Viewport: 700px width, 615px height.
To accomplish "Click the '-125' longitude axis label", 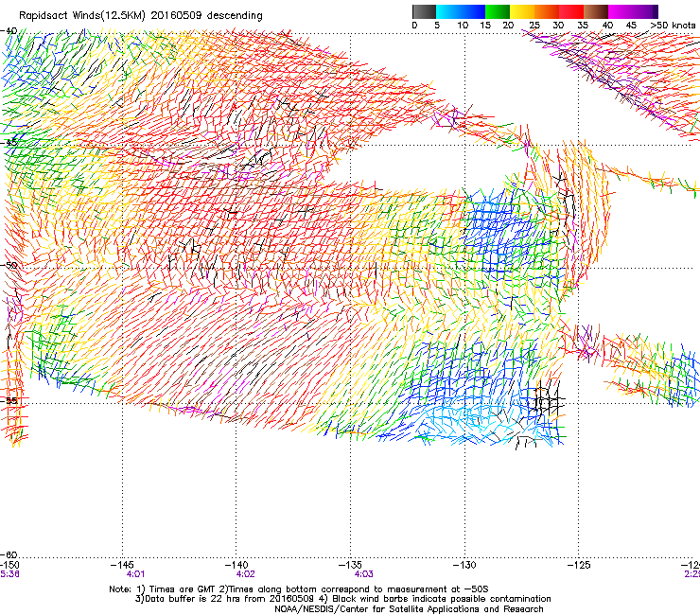I will 579,565.
